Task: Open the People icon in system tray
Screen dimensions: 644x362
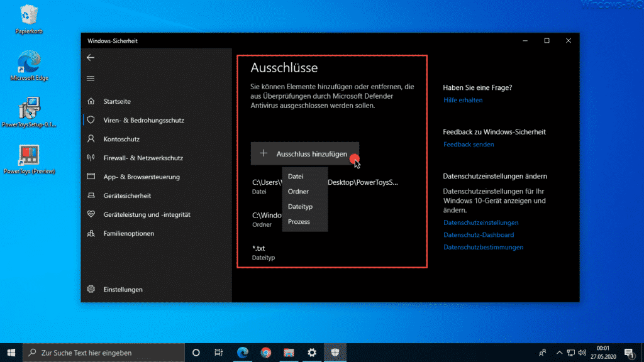Action: click(x=543, y=353)
